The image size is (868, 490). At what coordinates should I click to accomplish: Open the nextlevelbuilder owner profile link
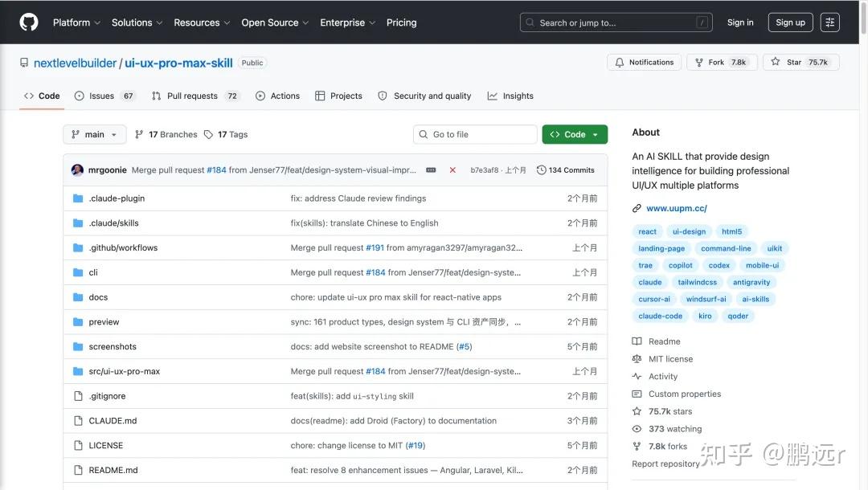click(x=75, y=63)
